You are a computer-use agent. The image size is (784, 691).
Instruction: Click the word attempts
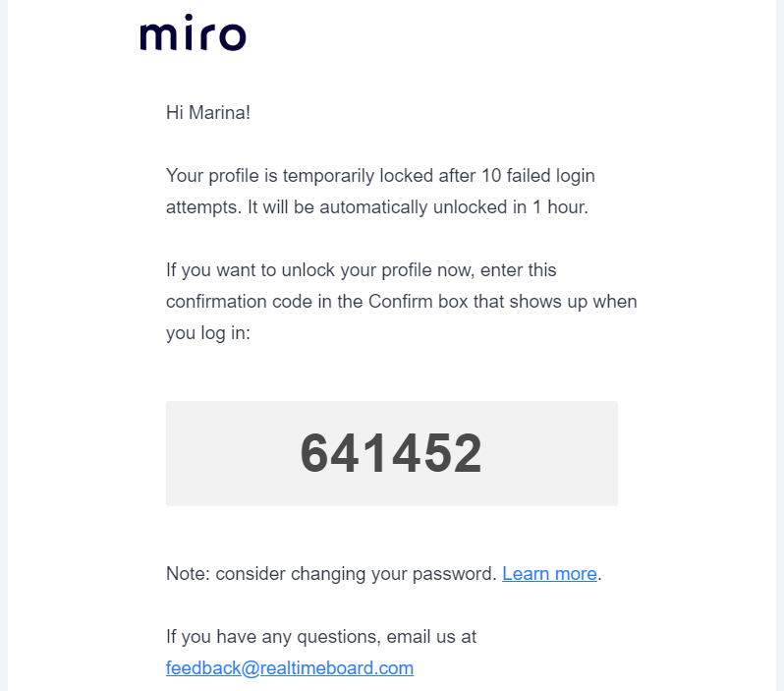199,208
